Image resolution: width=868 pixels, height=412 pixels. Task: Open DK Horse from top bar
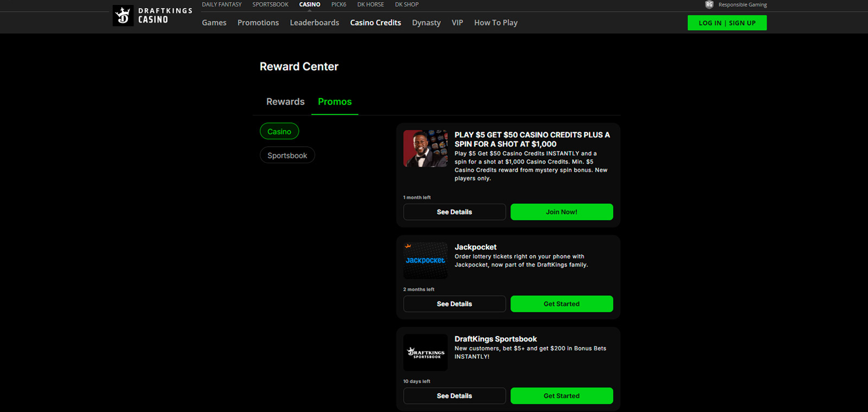[371, 4]
